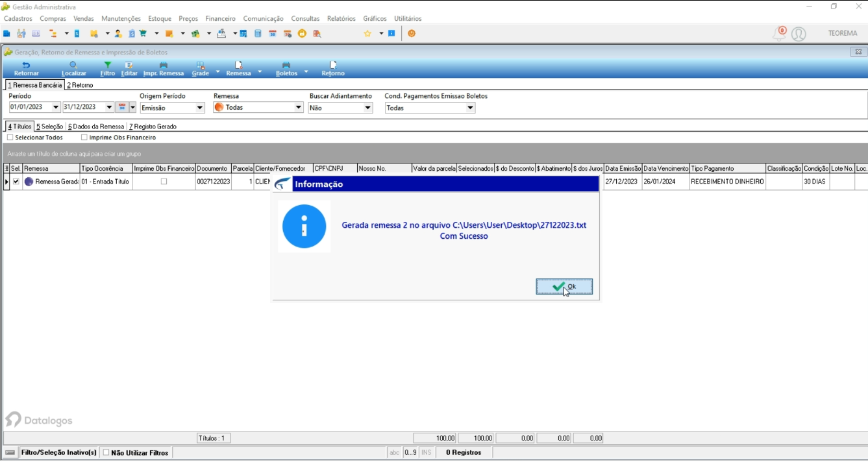
Task: Click the green money icon
Action: [195, 33]
